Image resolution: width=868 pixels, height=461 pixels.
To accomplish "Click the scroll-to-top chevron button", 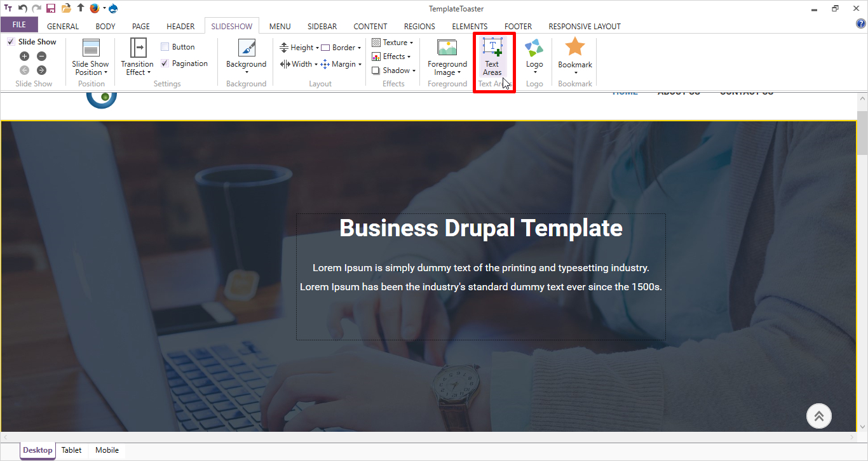I will tap(818, 416).
